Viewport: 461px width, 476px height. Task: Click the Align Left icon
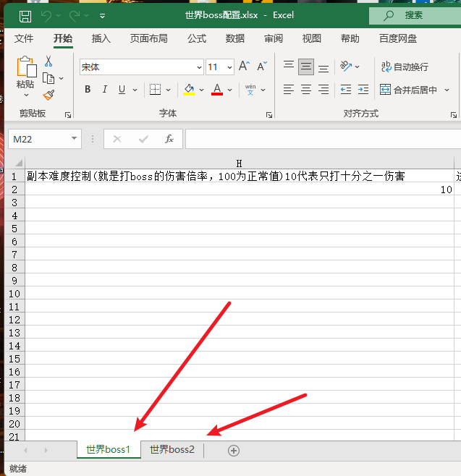point(289,90)
